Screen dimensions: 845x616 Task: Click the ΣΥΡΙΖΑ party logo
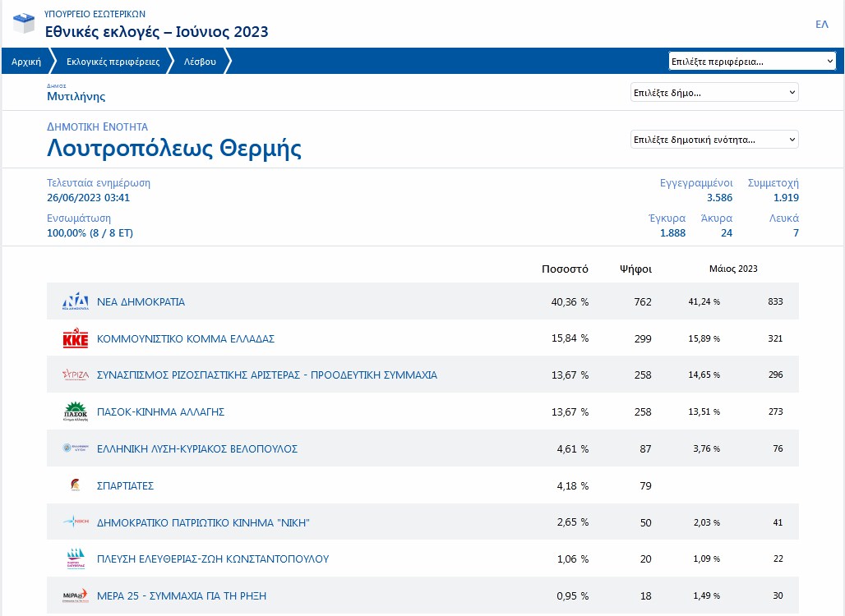76,375
